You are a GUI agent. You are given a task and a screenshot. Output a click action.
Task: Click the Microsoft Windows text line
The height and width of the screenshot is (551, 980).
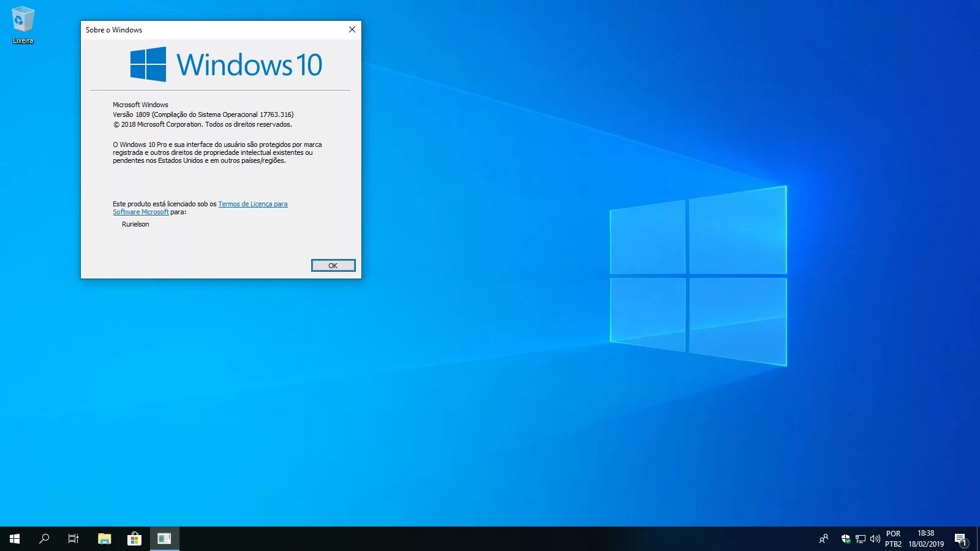click(x=140, y=105)
